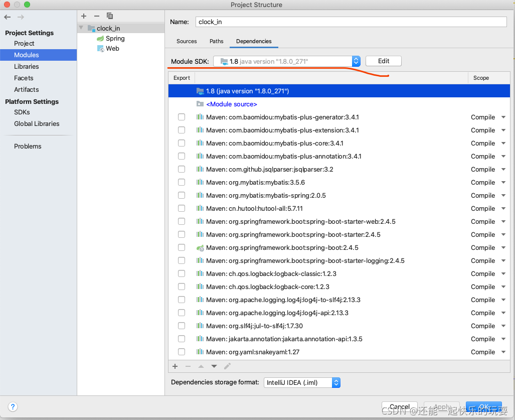Image resolution: width=515 pixels, height=420 pixels.
Task: Click library icon of log4j-api:2.13.3
Action: point(200,313)
